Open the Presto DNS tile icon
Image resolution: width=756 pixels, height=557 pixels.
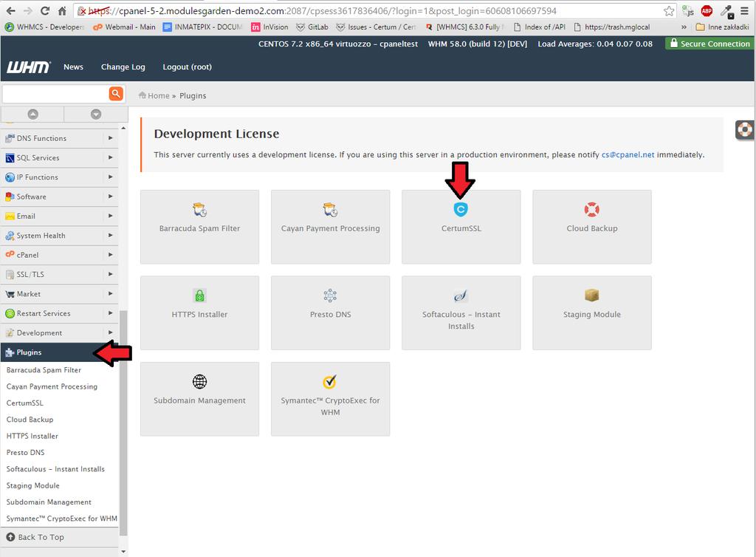[330, 295]
